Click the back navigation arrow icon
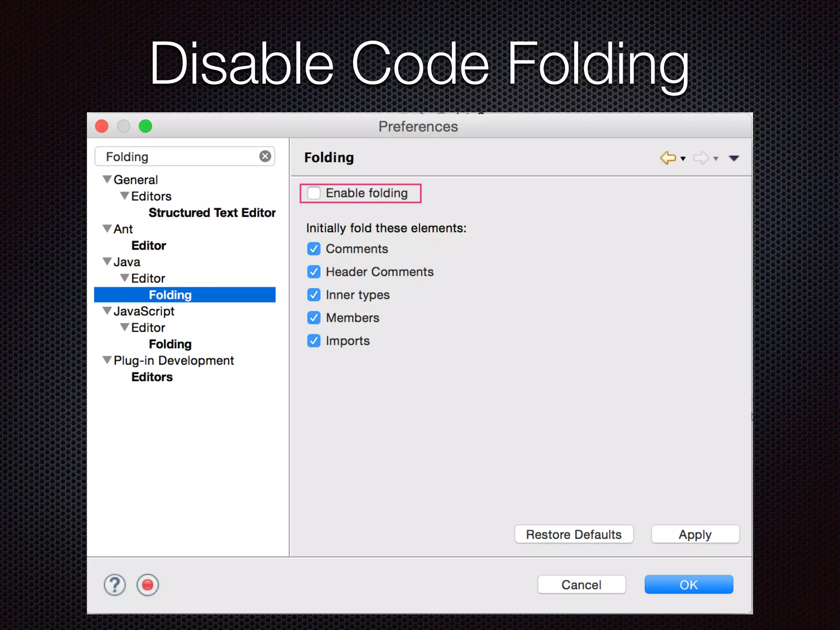840x630 pixels. pyautogui.click(x=668, y=158)
